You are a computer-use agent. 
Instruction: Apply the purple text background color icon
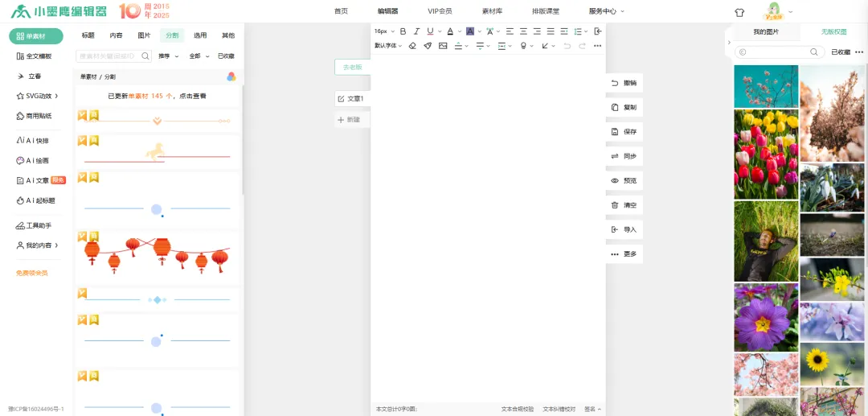[x=470, y=31]
